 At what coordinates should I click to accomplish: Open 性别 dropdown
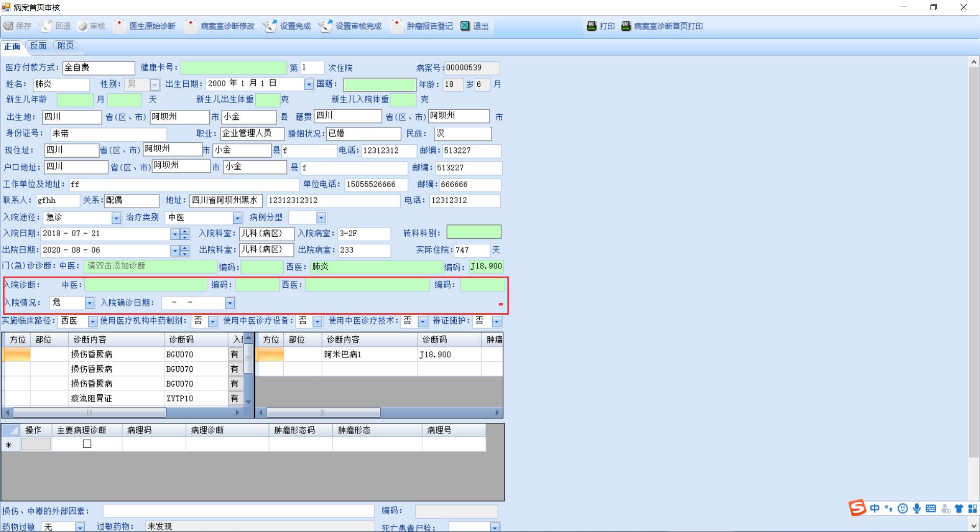[x=155, y=85]
